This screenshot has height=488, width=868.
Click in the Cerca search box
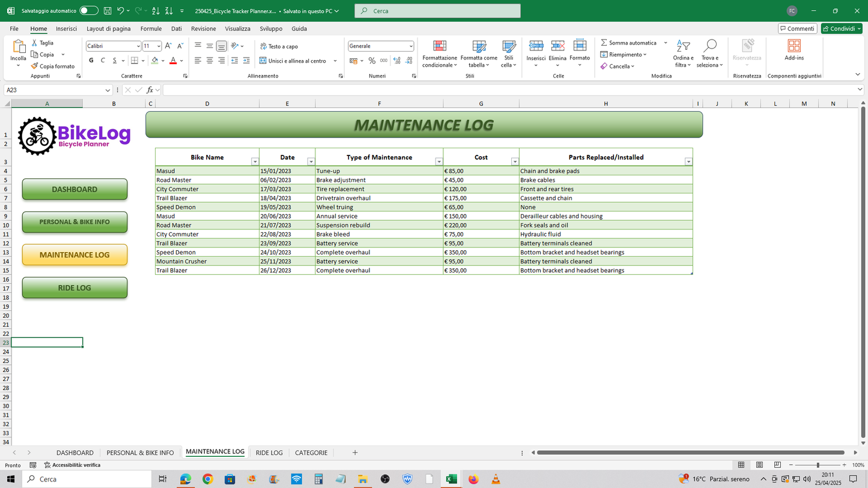click(437, 11)
